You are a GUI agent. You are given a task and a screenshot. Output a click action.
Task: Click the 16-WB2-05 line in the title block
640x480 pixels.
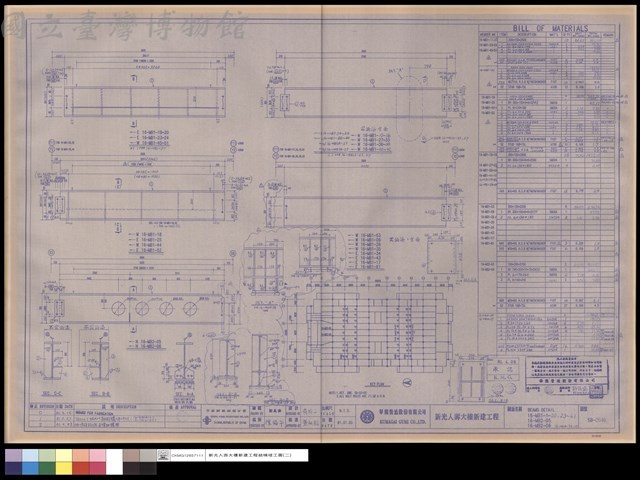(539, 420)
